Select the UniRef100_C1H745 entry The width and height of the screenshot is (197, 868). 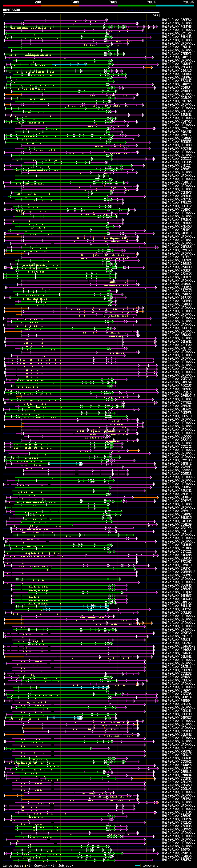(177, 101)
